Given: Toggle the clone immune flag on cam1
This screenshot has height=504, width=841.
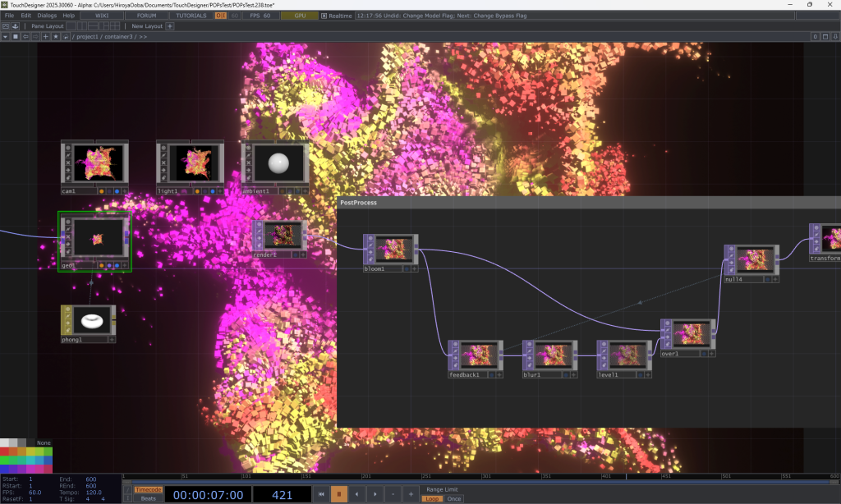Looking at the screenshot, I should click(68, 155).
